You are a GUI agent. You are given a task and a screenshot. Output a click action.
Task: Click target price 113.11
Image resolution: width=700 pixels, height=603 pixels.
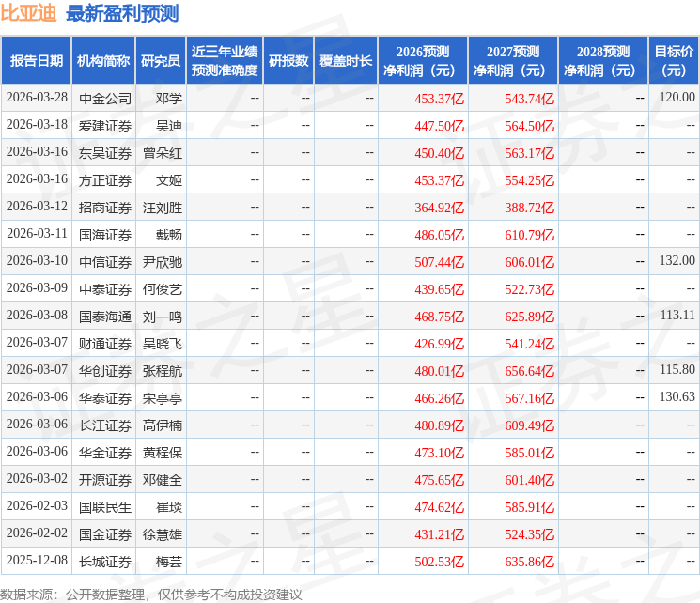677,315
